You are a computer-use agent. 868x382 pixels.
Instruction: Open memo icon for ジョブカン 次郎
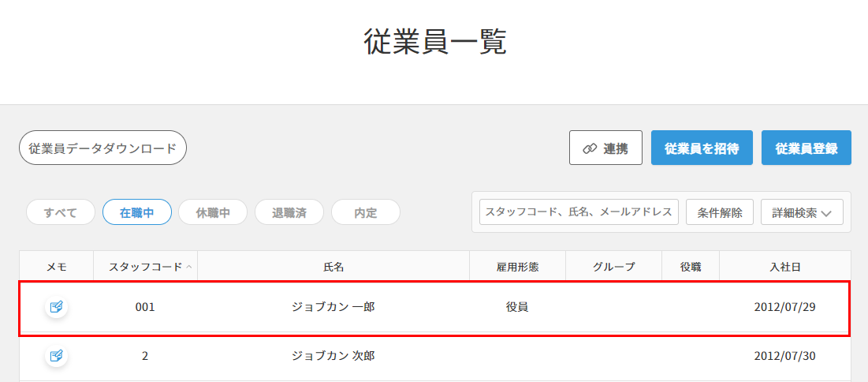click(56, 355)
